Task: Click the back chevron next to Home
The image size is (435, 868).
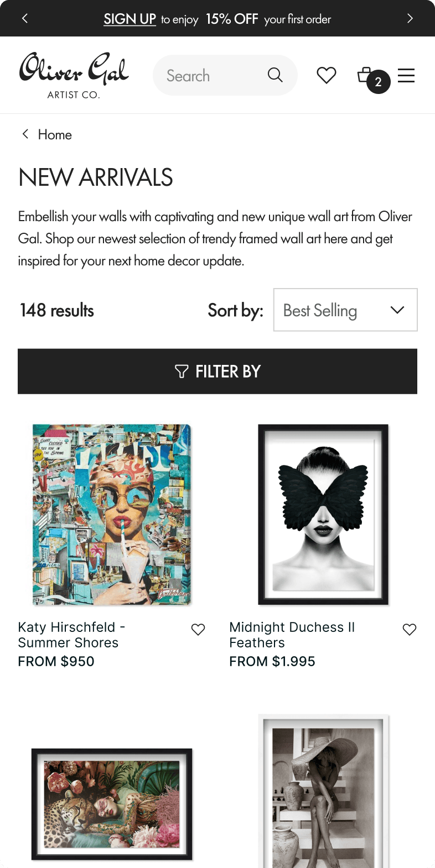Action: 25,134
